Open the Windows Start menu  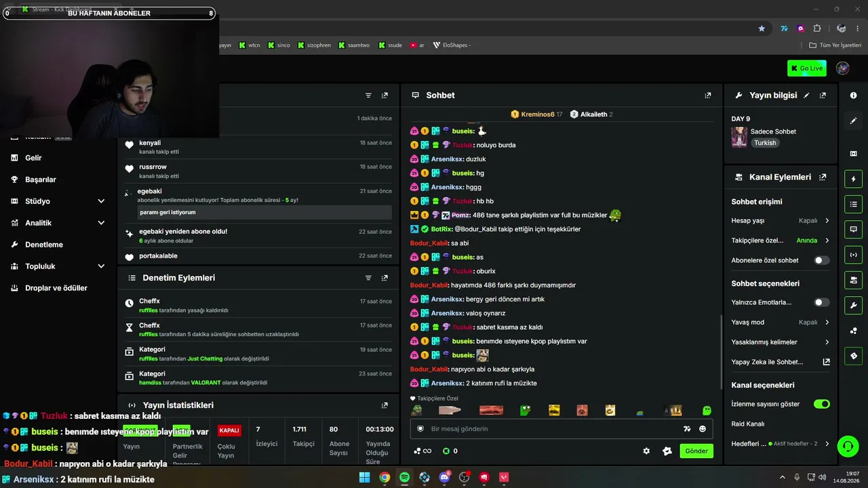pos(364,477)
